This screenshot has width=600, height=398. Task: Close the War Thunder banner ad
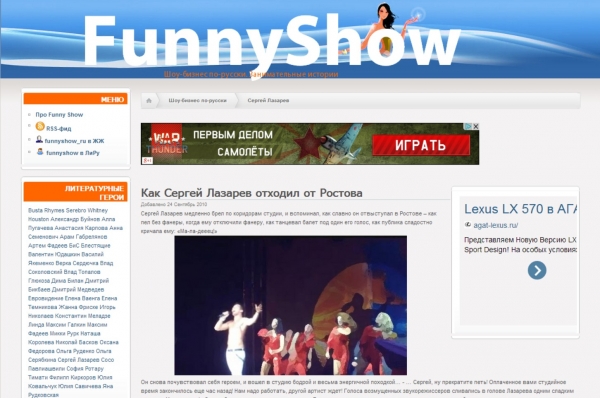tap(476, 126)
